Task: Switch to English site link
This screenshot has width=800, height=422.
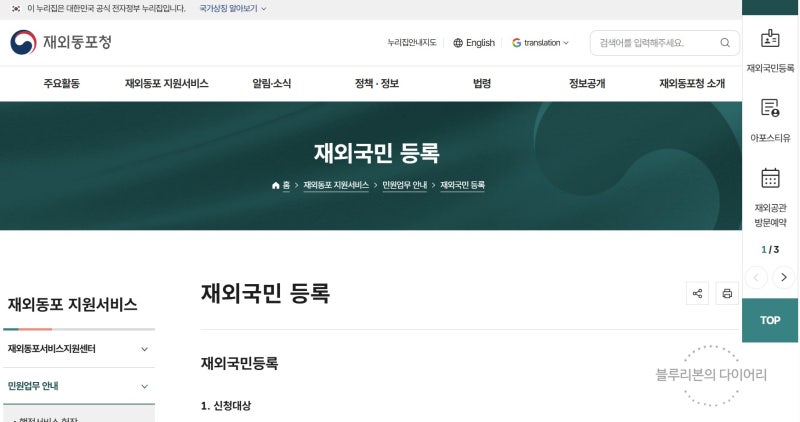Action: coord(480,43)
